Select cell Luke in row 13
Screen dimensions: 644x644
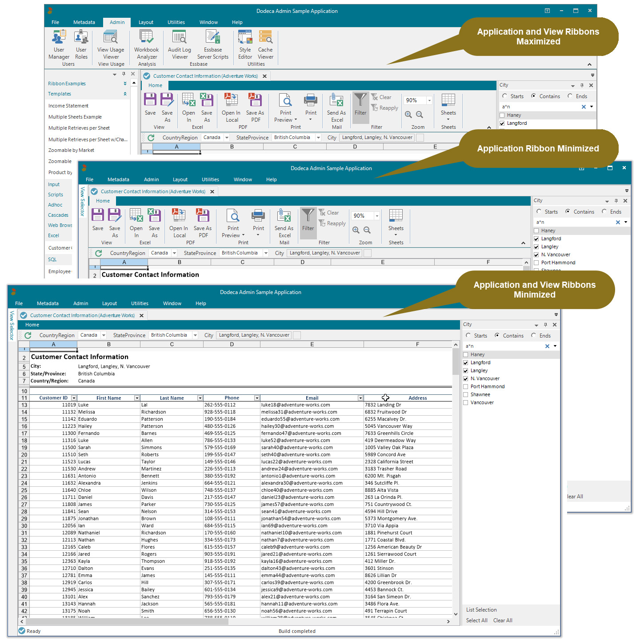tap(108, 405)
